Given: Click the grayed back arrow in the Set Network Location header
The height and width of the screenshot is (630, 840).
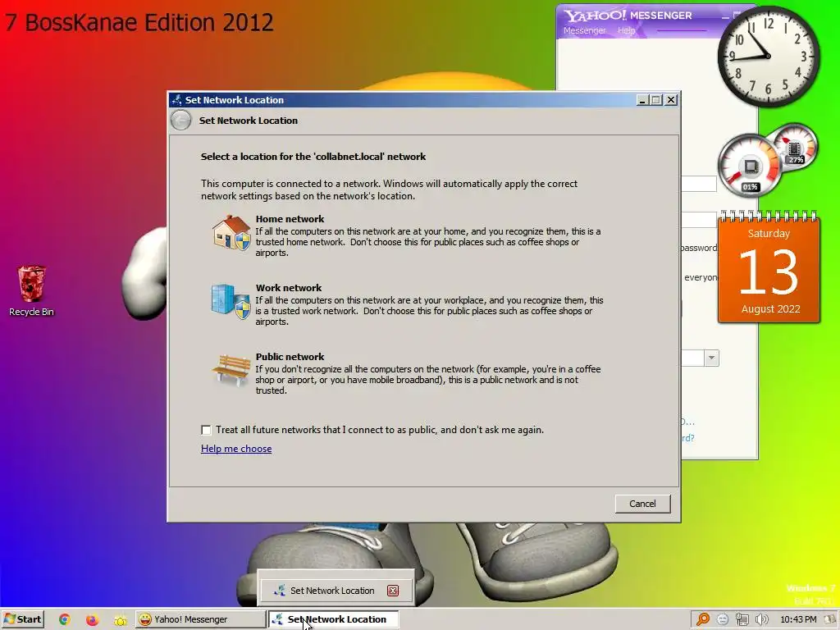Looking at the screenshot, I should tap(181, 121).
